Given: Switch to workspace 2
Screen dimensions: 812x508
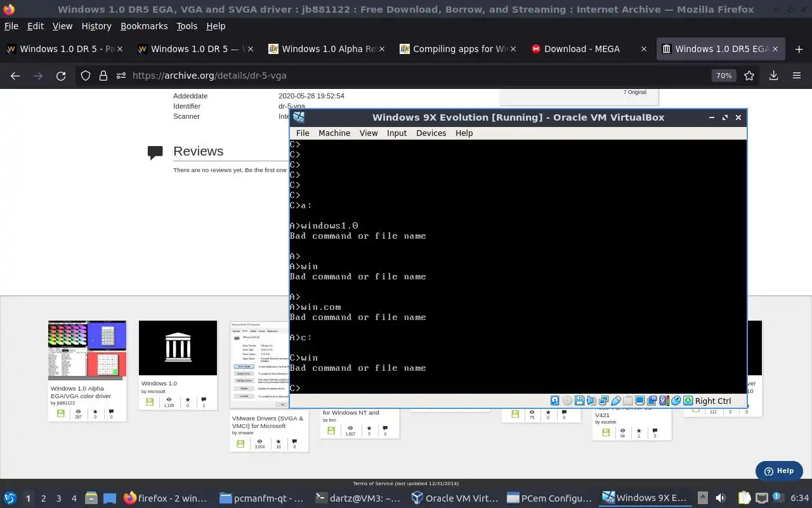Looking at the screenshot, I should pyautogui.click(x=43, y=498).
